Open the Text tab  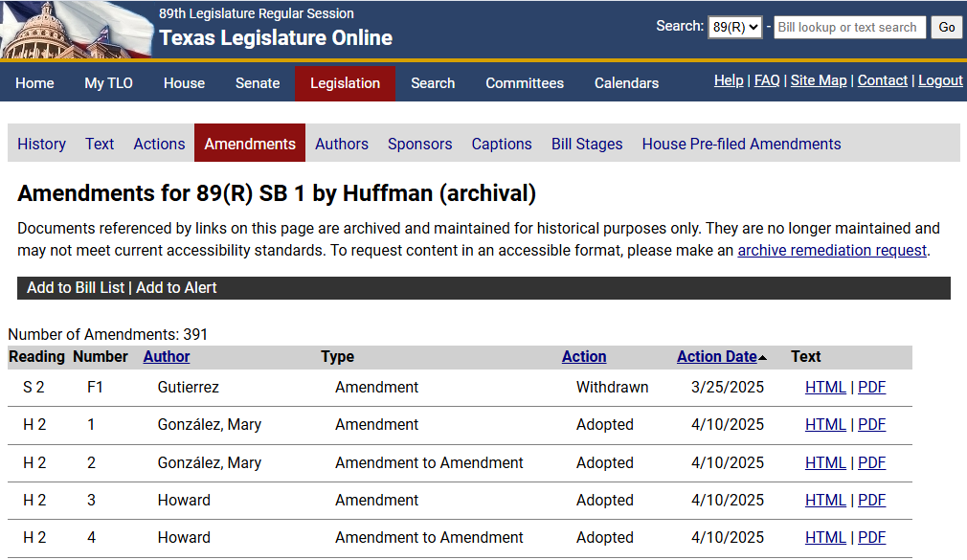99,143
